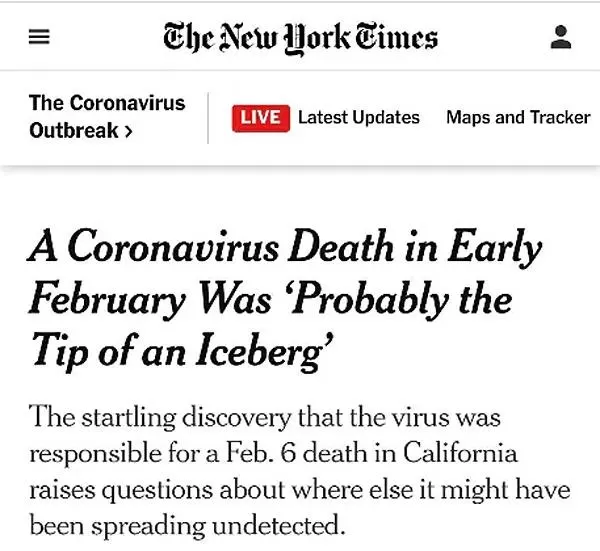Click the article summary paragraph

tap(300, 470)
